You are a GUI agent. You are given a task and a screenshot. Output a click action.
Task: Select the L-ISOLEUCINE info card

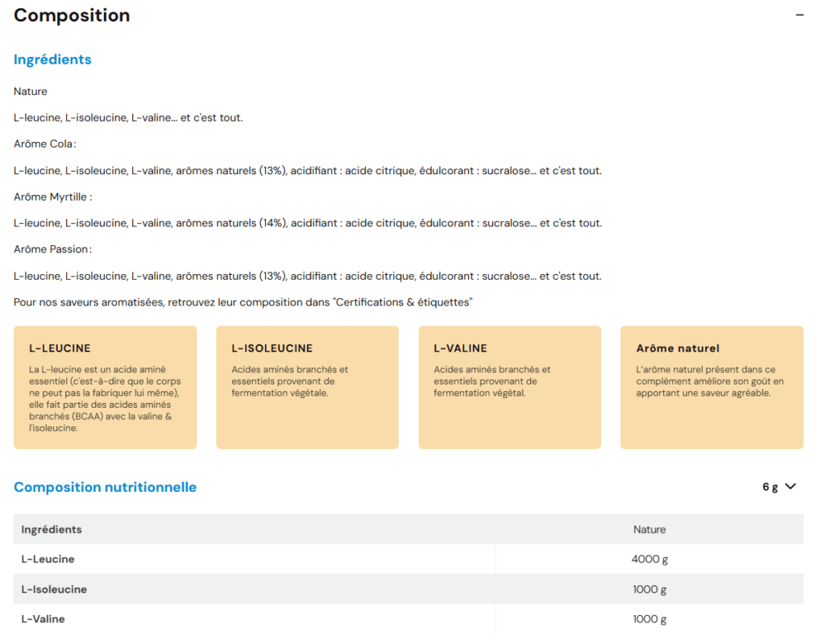pyautogui.click(x=307, y=387)
